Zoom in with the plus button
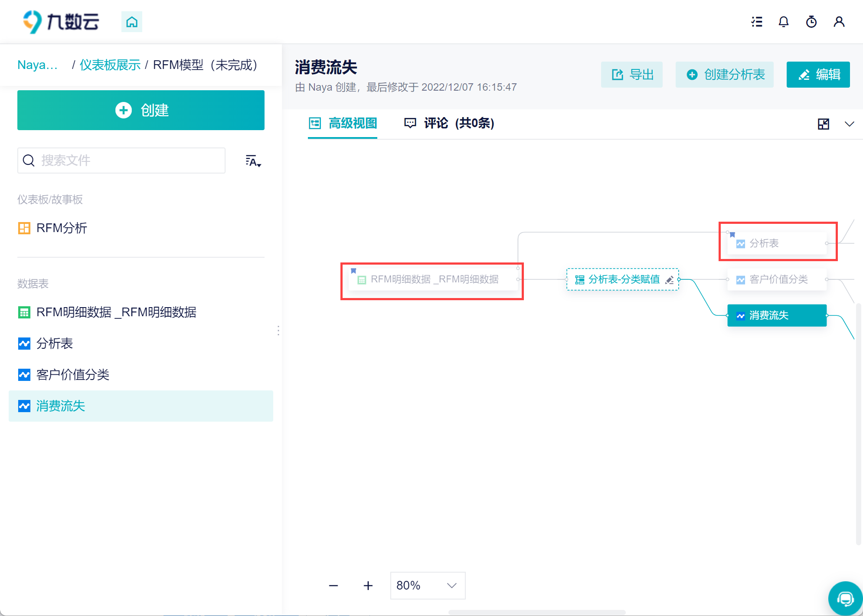 tap(368, 586)
